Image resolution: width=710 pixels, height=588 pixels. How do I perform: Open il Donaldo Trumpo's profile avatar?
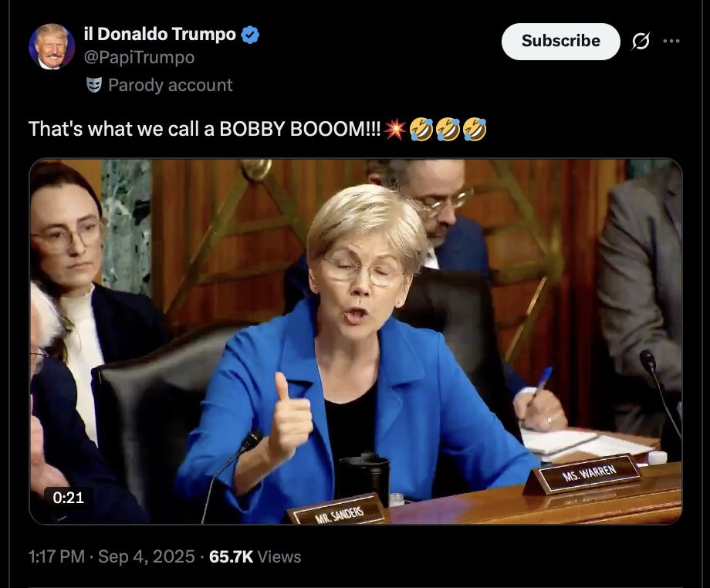(x=52, y=46)
